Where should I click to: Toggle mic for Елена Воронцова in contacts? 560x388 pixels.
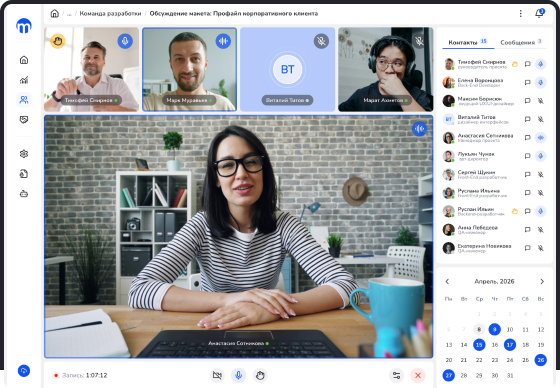click(x=541, y=83)
